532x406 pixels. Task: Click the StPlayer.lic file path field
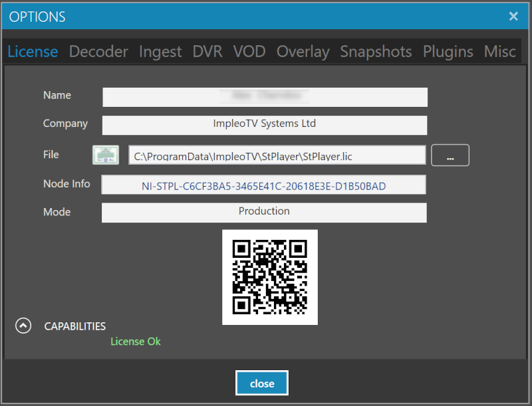coord(277,155)
